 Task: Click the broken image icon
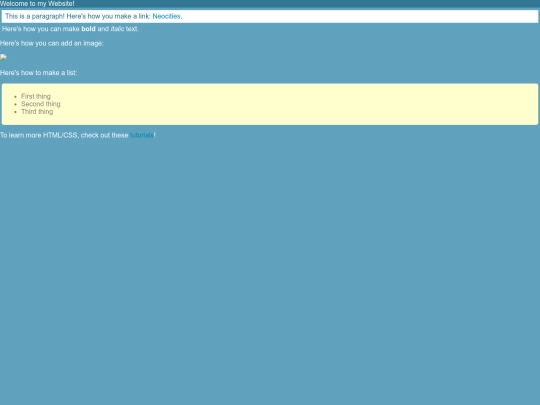click(3, 58)
